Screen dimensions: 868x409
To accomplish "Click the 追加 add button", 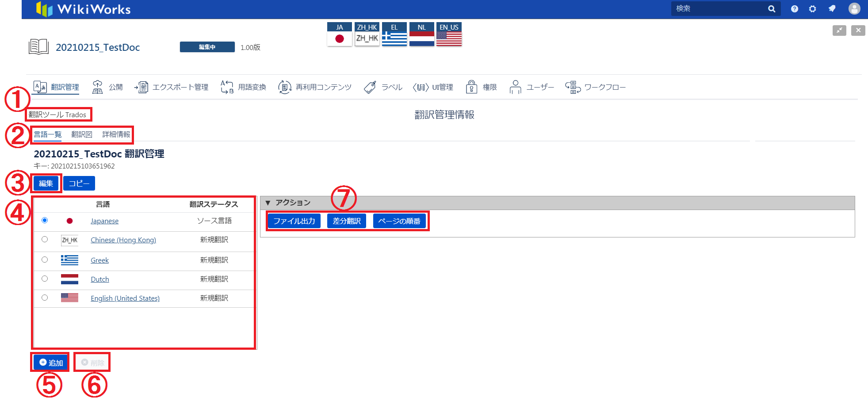I will [51, 363].
